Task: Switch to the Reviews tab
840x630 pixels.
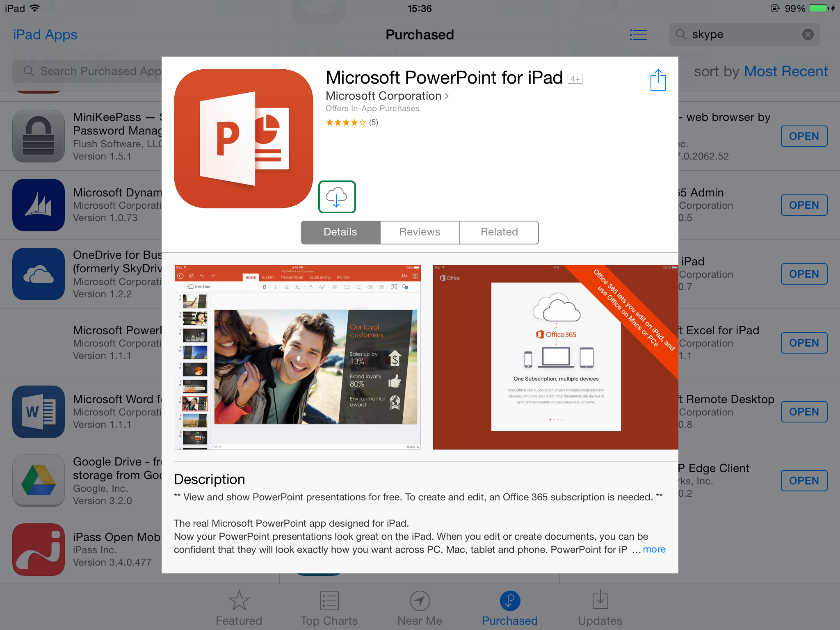Action: (419, 232)
